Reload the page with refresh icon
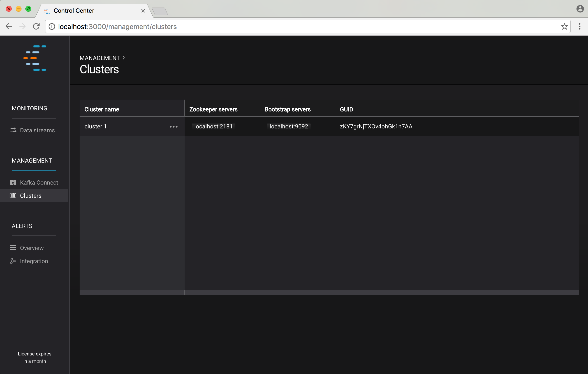The width and height of the screenshot is (588, 374). tap(36, 27)
